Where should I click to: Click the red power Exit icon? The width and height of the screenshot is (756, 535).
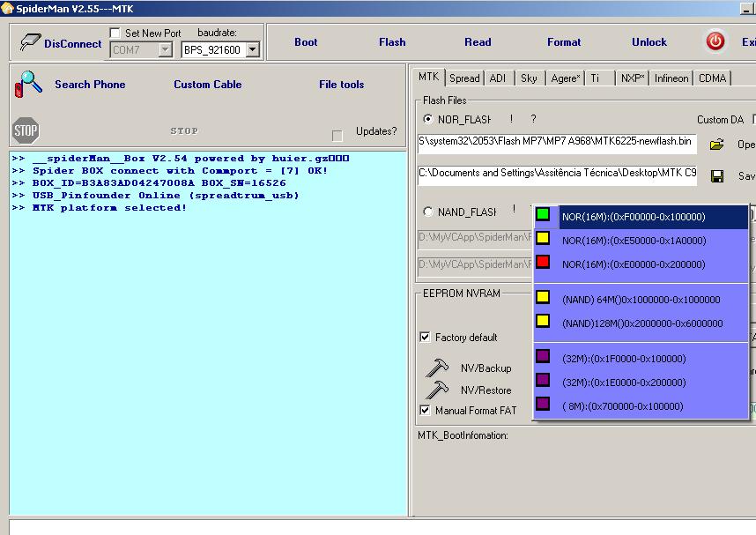click(x=715, y=41)
